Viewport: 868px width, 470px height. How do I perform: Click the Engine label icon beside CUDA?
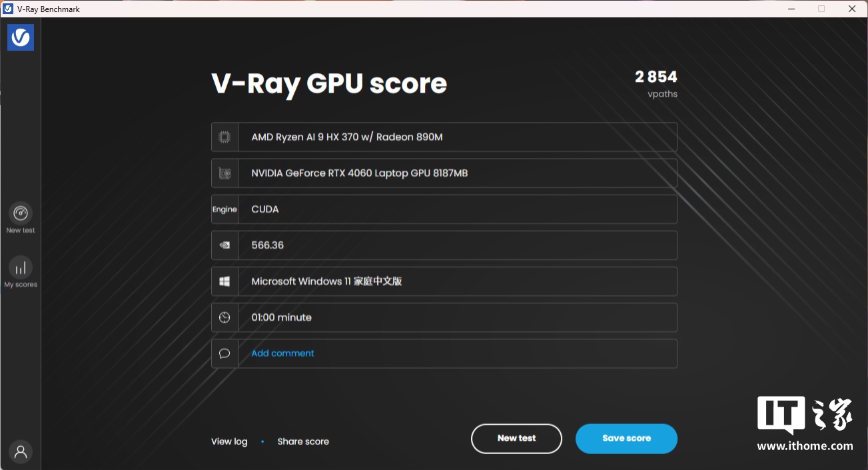(224, 209)
